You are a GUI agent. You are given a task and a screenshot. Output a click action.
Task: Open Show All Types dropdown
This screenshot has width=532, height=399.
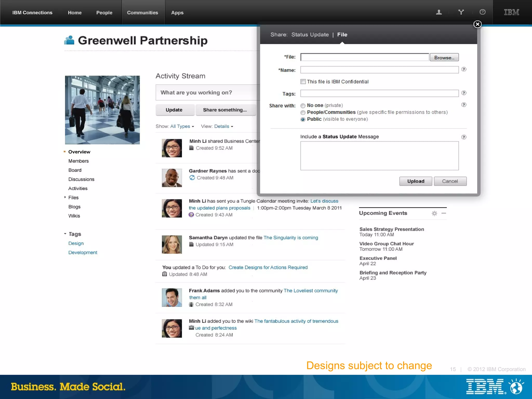pos(182,126)
